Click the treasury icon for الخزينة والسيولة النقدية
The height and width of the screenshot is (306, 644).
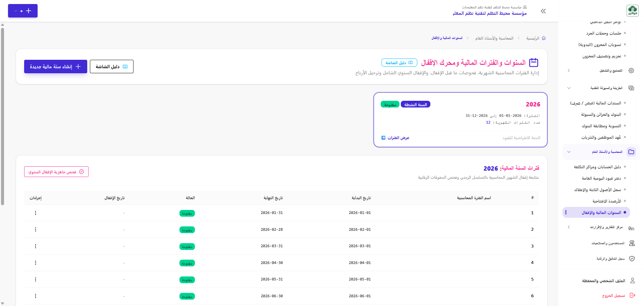(631, 88)
